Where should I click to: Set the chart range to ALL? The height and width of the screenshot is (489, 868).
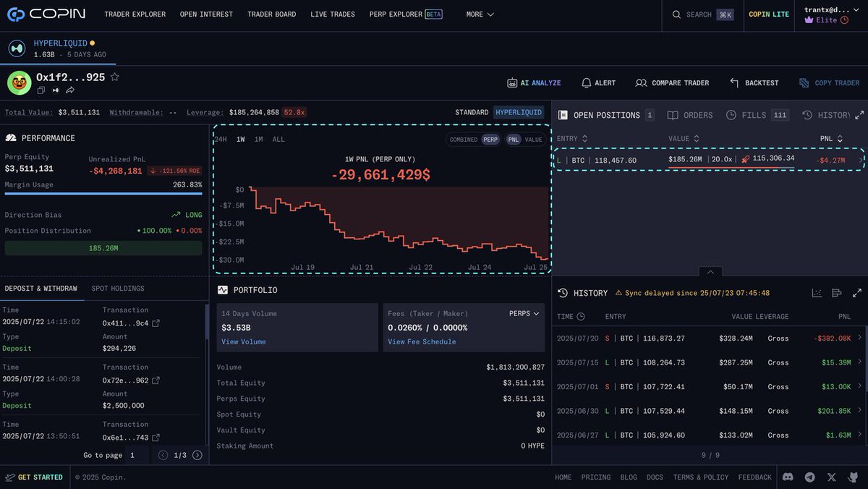pos(278,140)
